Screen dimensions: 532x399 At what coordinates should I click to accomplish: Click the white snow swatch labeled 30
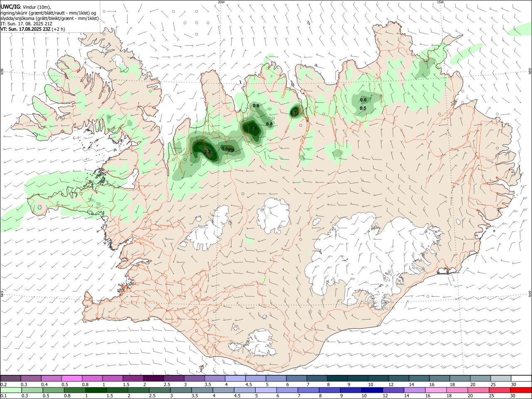point(521,379)
